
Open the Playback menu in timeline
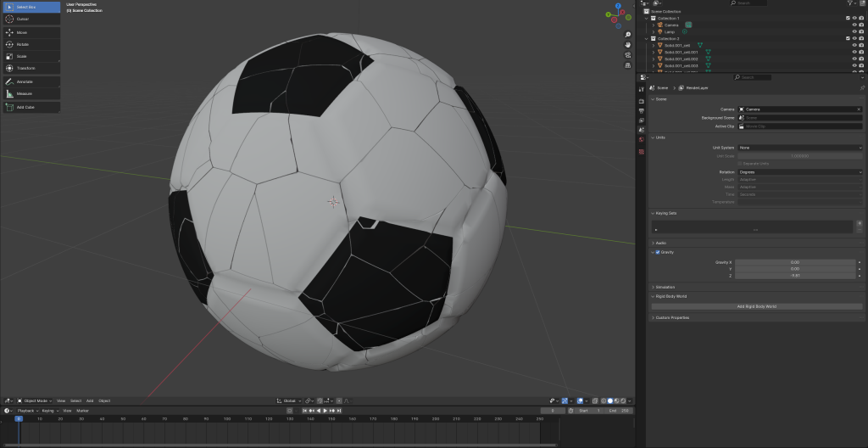click(25, 411)
